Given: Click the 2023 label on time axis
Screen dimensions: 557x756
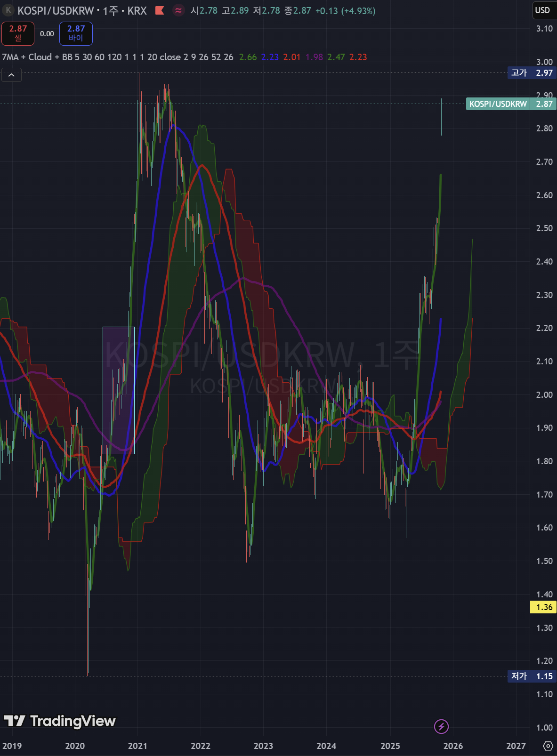Looking at the screenshot, I should [263, 746].
